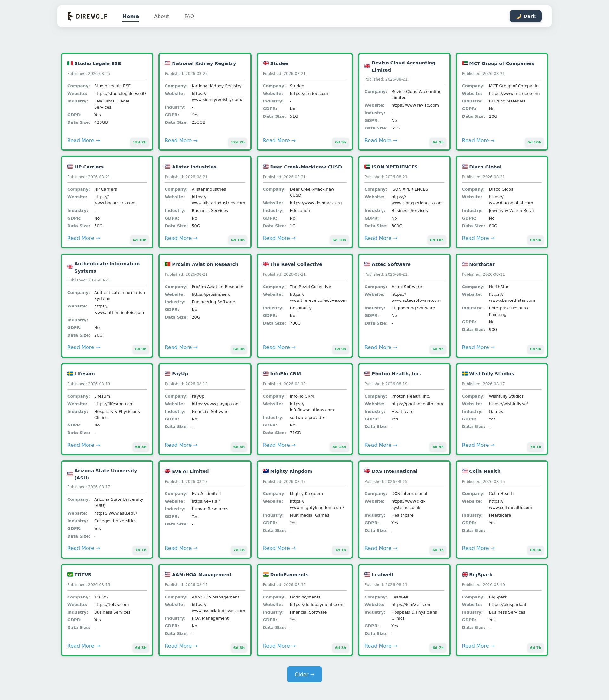Click https://www.deemack.org website text

pos(315,203)
